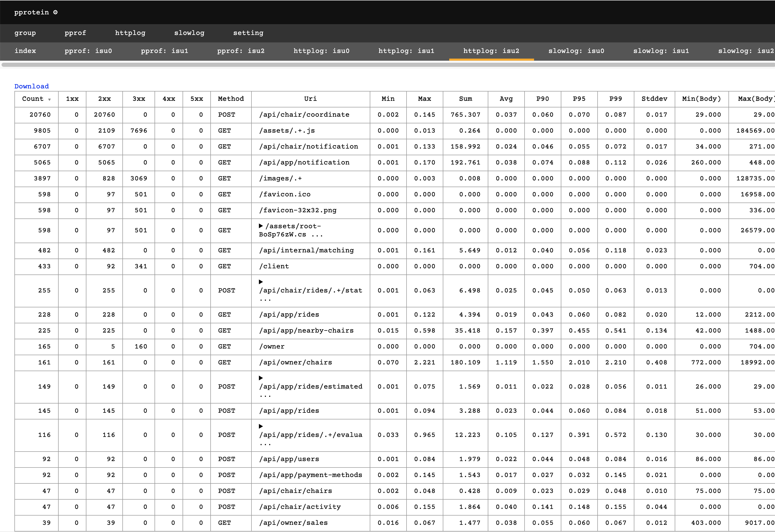
Task: Switch to the slowlog: isu1 tab
Action: (x=661, y=51)
